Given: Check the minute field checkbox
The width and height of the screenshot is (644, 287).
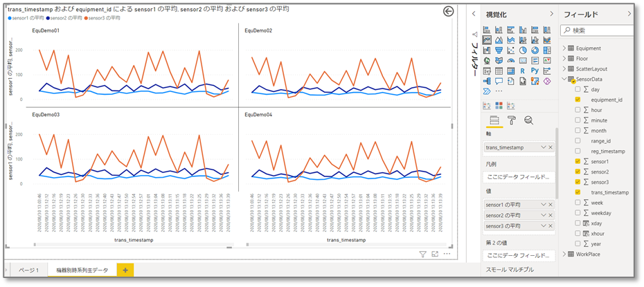Looking at the screenshot, I should pos(578,120).
